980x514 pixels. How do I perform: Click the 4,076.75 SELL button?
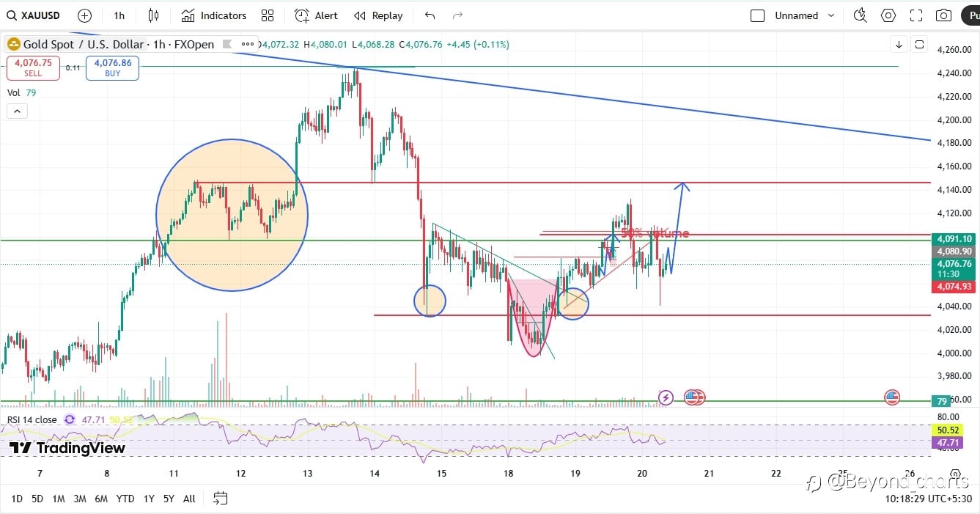pos(34,68)
